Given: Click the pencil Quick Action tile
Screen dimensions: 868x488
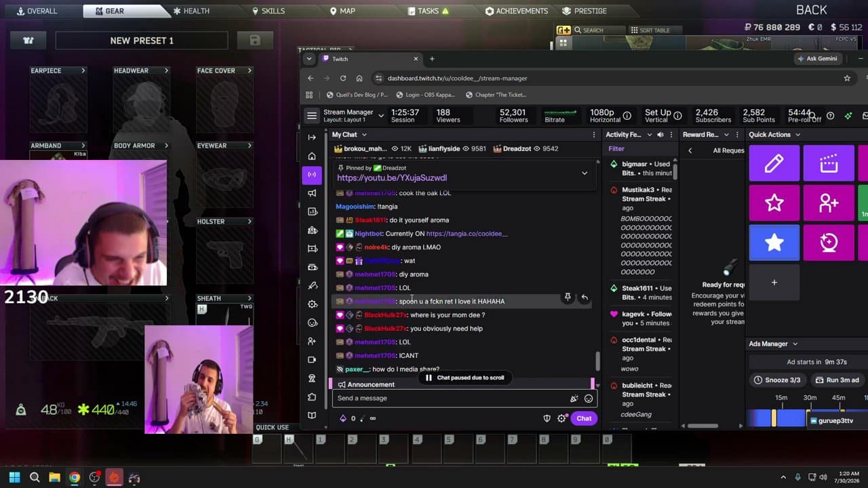Looking at the screenshot, I should click(774, 163).
